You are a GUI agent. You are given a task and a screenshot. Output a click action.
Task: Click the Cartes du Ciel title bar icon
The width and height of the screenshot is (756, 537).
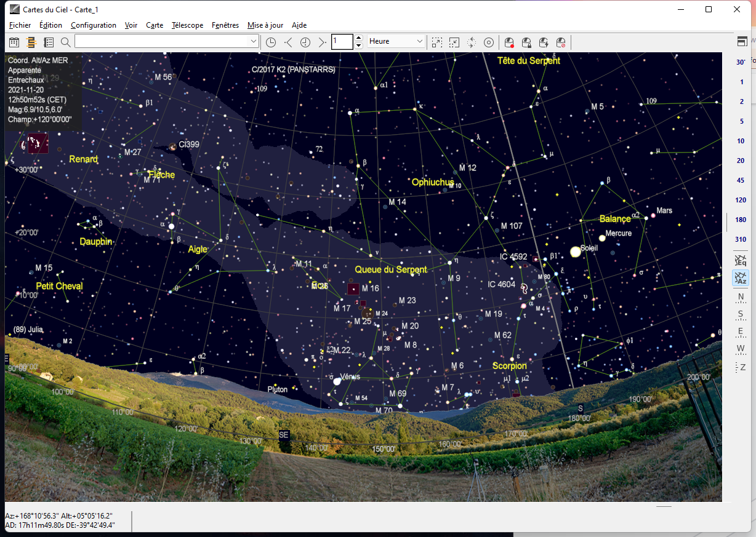point(14,9)
